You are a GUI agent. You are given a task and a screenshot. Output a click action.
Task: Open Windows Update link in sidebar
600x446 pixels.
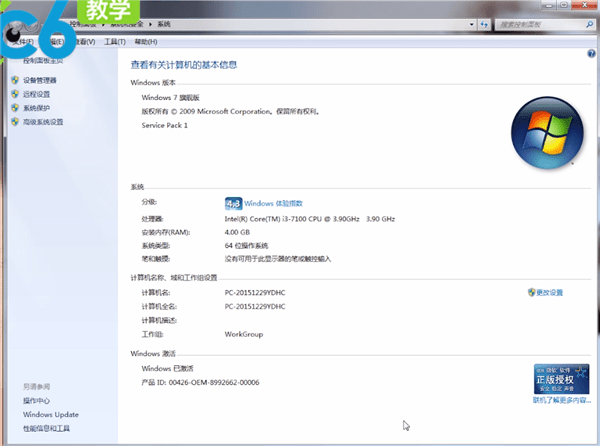(x=51, y=415)
